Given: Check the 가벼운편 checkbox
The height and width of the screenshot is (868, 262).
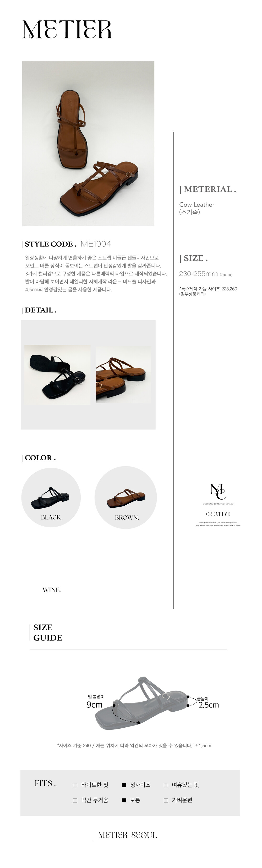Looking at the screenshot, I should [x=166, y=800].
